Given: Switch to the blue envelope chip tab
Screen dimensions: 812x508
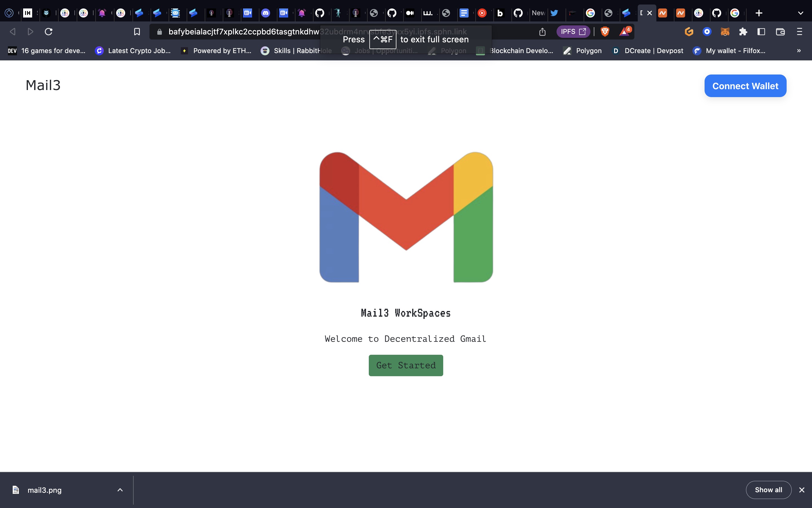Looking at the screenshot, I should click(175, 13).
